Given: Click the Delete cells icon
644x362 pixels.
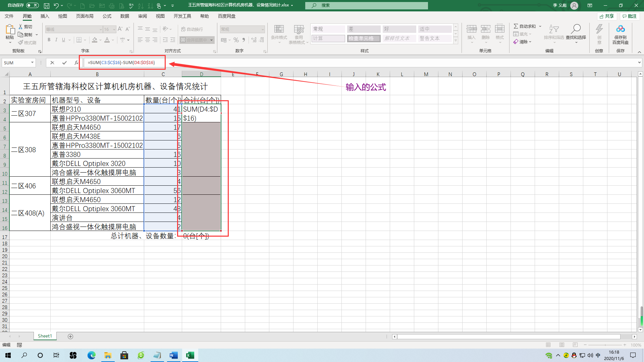Looking at the screenshot, I should tap(486, 29).
